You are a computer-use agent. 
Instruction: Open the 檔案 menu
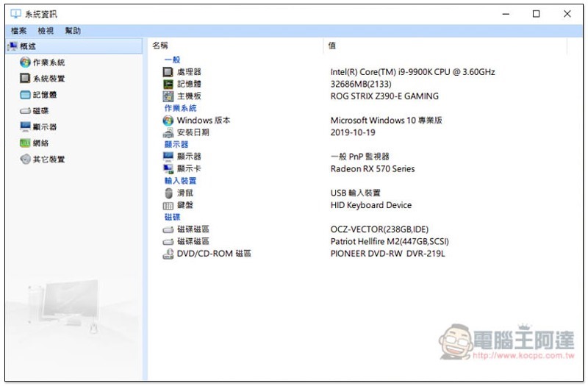(18, 31)
